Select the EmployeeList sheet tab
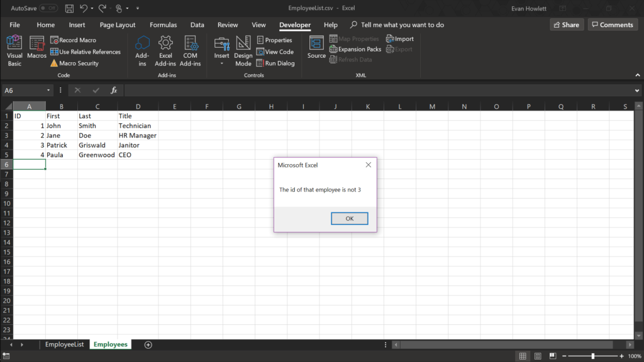This screenshot has height=362, width=644. click(x=64, y=344)
